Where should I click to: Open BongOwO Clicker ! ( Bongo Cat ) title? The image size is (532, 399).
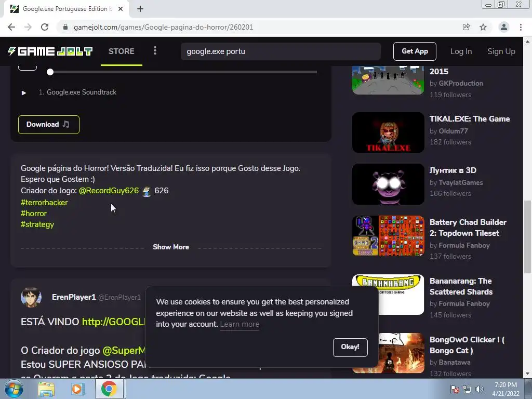(467, 345)
